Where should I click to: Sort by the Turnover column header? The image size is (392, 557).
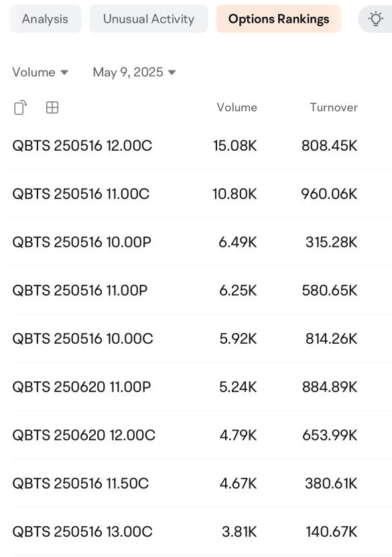click(x=334, y=107)
